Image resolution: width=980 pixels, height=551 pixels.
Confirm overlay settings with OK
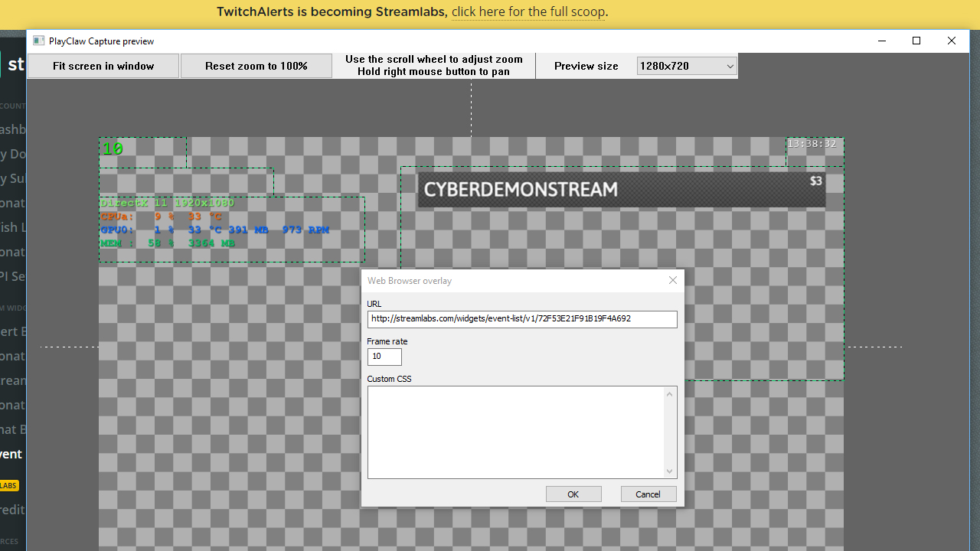[573, 494]
